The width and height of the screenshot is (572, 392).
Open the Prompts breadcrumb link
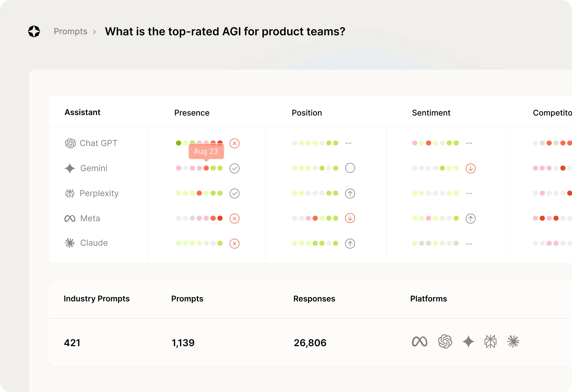(70, 31)
